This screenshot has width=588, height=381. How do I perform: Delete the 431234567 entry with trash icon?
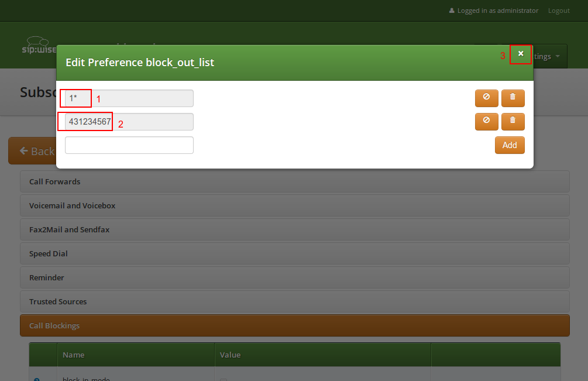[x=513, y=121]
